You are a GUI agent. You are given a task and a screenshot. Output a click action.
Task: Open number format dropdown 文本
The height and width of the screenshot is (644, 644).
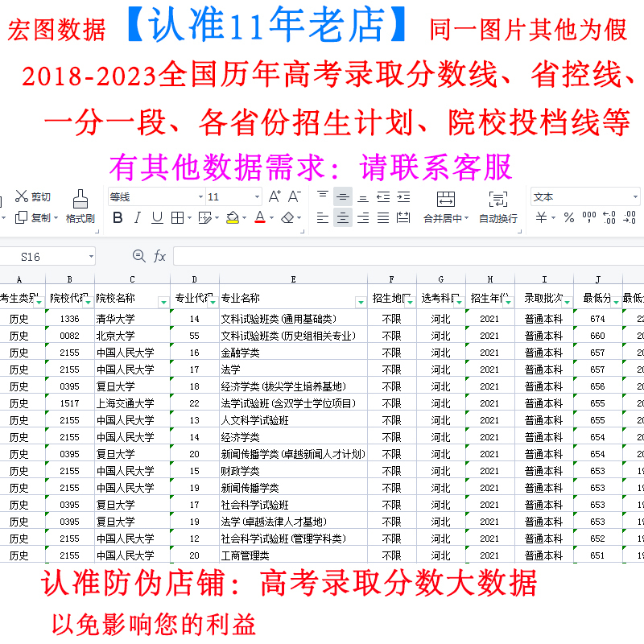click(635, 196)
